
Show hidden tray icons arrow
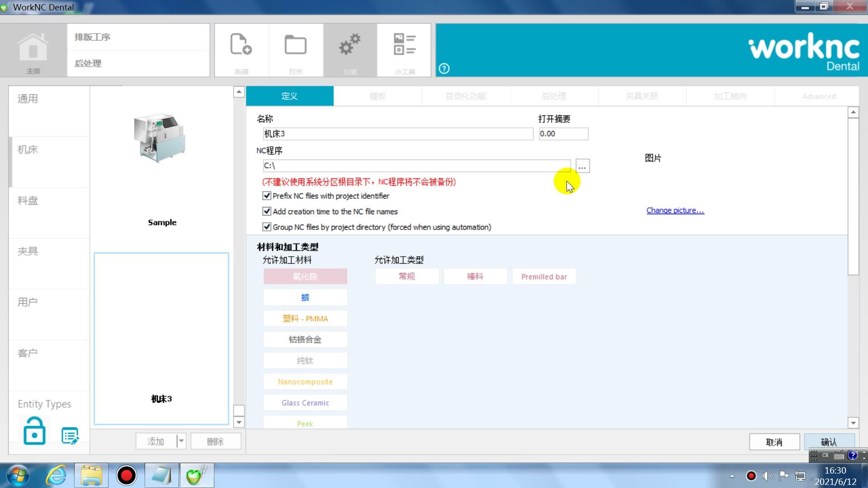[x=732, y=476]
